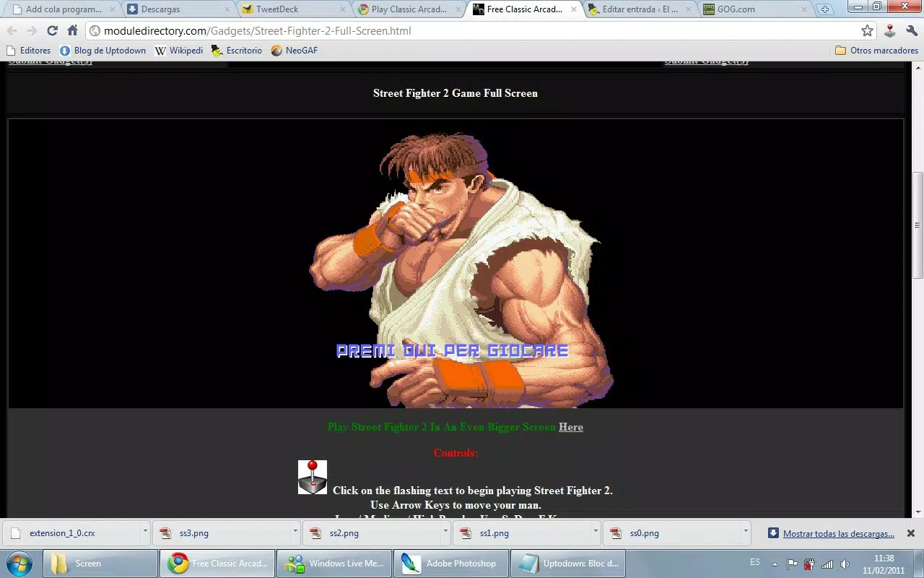Image resolution: width=924 pixels, height=578 pixels.
Task: Click the scrollbar down arrow
Action: [x=918, y=512]
